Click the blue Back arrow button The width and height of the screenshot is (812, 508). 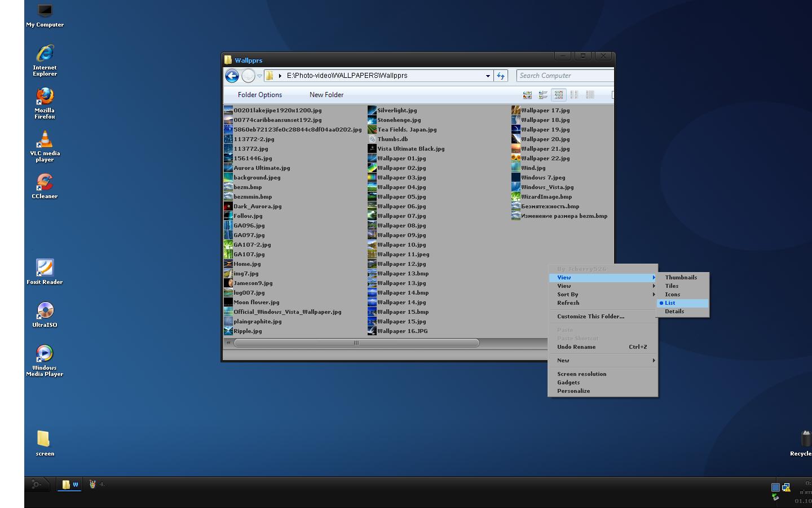(x=232, y=76)
